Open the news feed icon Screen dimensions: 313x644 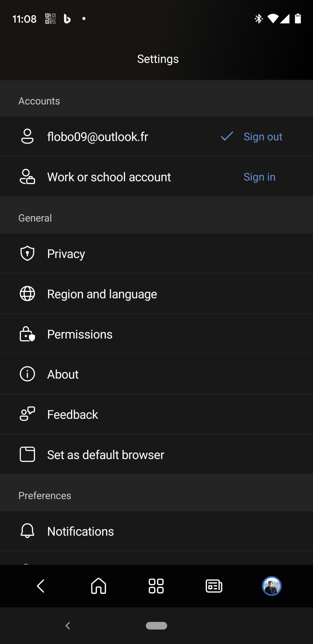click(x=214, y=586)
